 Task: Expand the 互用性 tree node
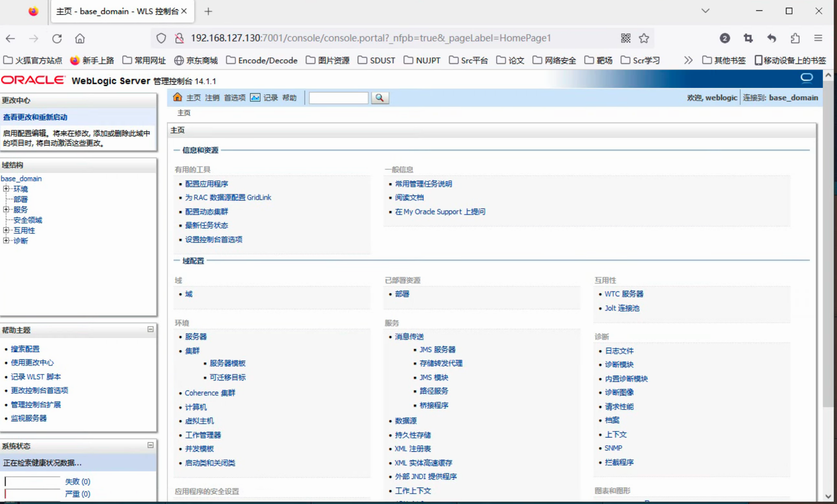[x=6, y=230]
